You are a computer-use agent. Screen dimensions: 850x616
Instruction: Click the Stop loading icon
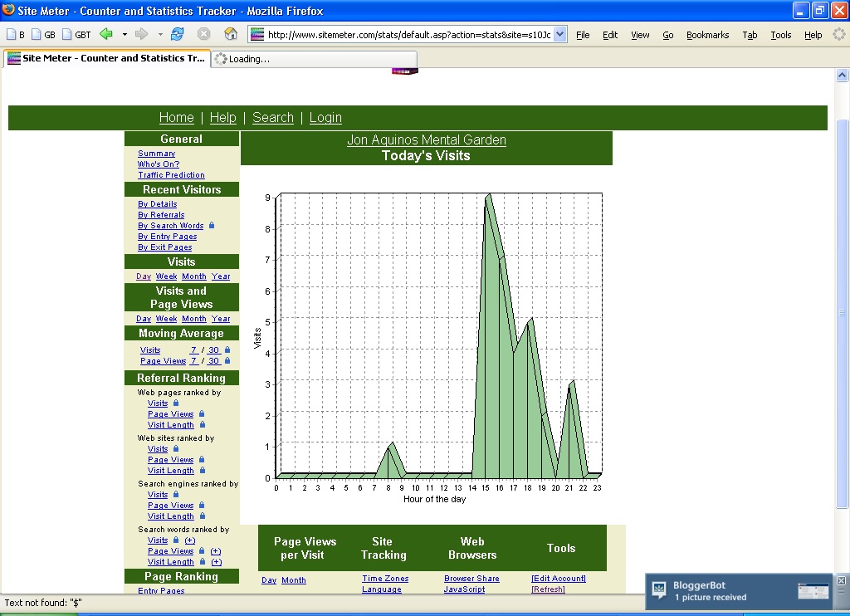pyautogui.click(x=204, y=34)
